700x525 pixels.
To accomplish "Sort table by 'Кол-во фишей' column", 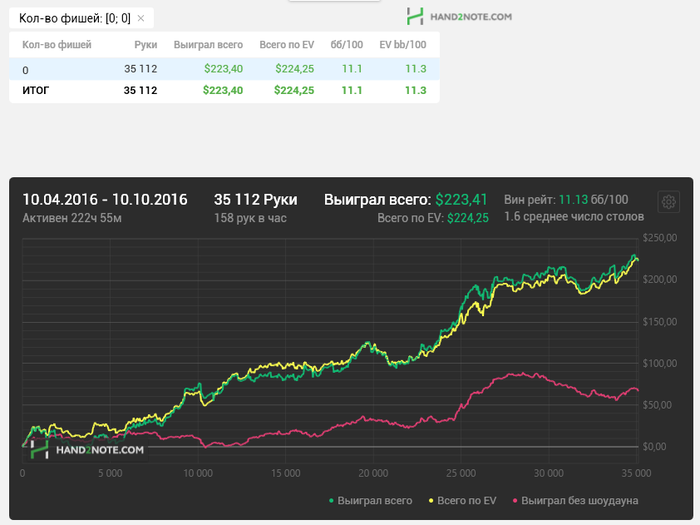I will click(x=57, y=45).
